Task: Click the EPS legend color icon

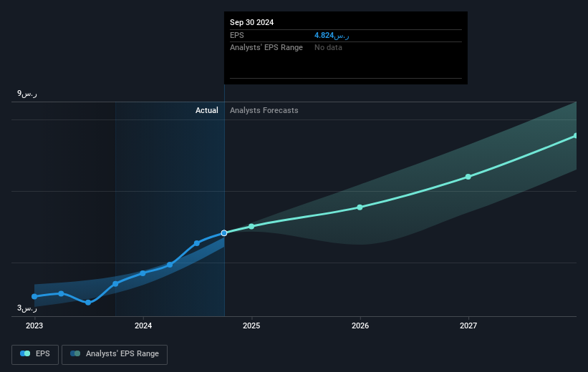Action: click(25, 353)
